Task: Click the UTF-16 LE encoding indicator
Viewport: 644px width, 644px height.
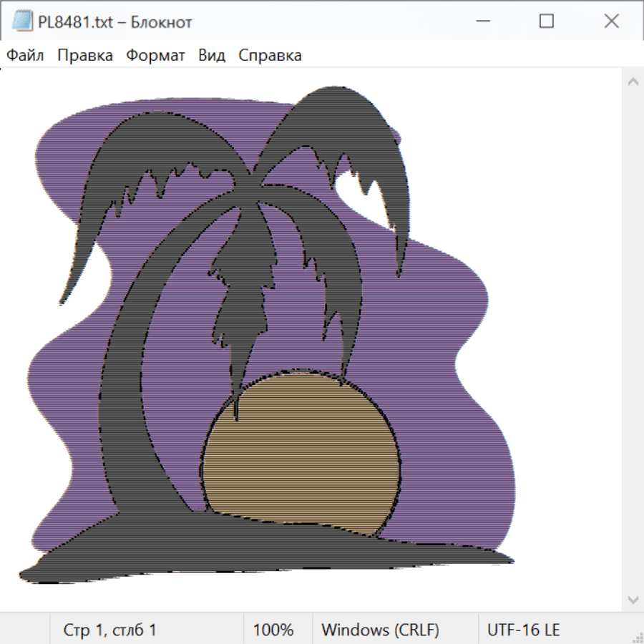Action: coord(523,630)
